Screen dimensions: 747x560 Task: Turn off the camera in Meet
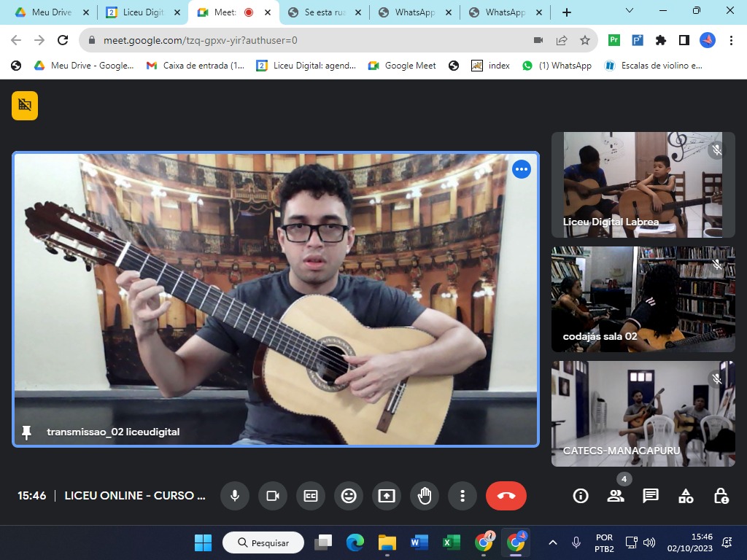pos(273,496)
